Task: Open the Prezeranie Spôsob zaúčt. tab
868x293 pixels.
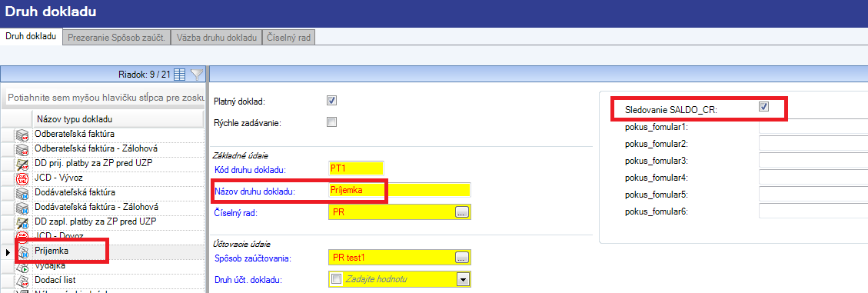Action: pos(117,38)
